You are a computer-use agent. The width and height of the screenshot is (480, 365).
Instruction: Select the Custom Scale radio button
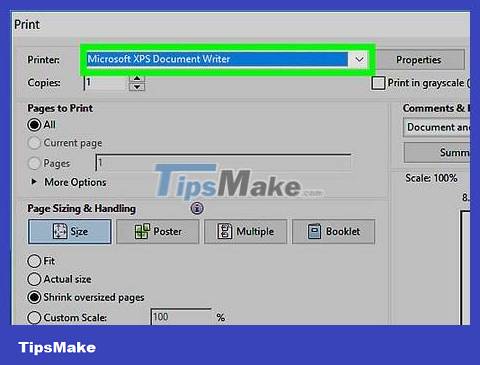[x=34, y=318]
